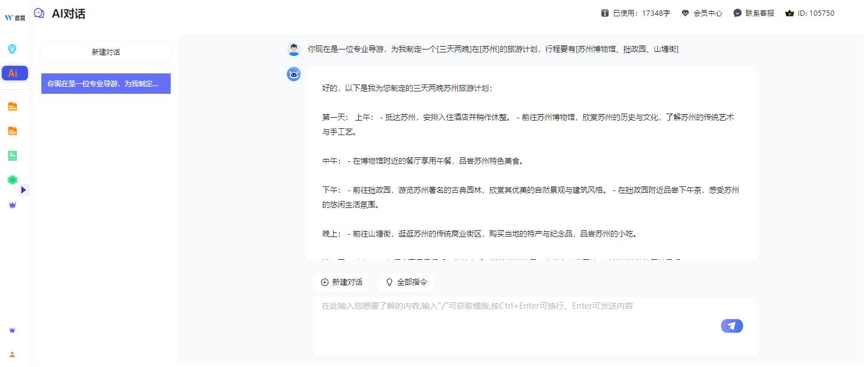Open 联系客服 customer service
This screenshot has height=367, width=868.
[x=754, y=13]
